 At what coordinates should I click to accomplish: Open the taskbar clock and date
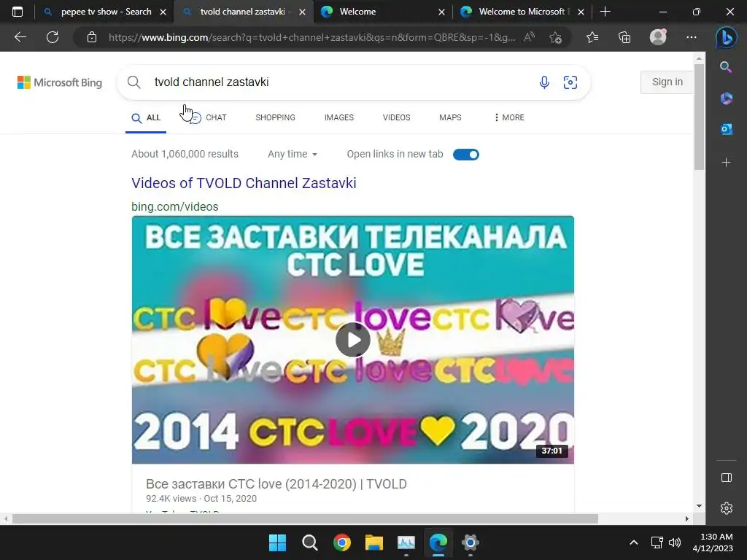(713, 542)
